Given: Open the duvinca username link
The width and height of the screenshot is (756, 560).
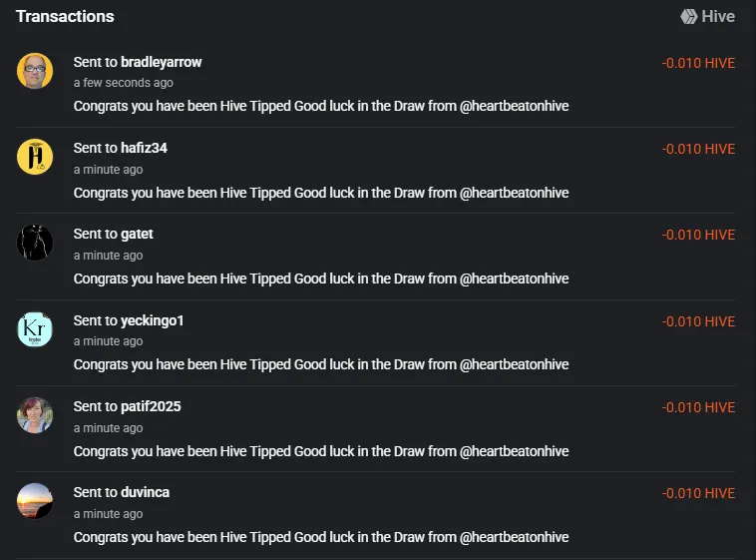Looking at the screenshot, I should pyautogui.click(x=146, y=492).
